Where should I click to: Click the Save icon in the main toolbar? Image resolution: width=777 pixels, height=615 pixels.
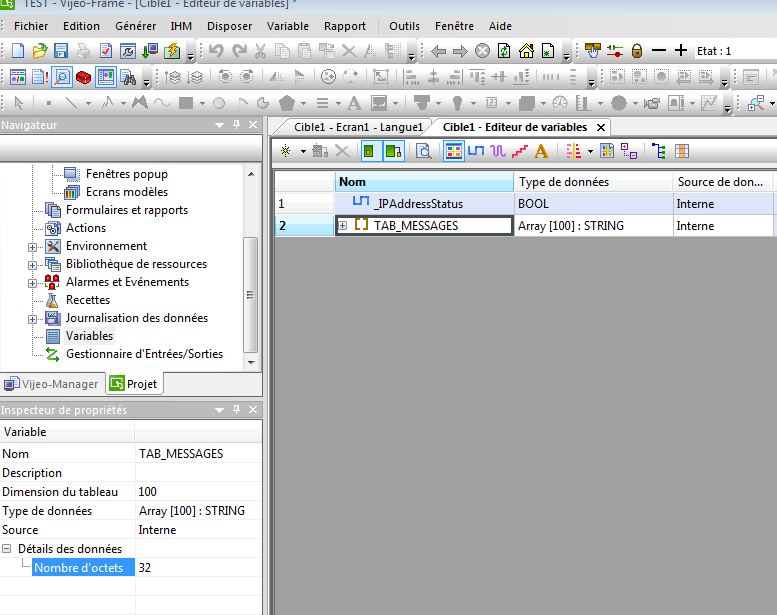61,50
